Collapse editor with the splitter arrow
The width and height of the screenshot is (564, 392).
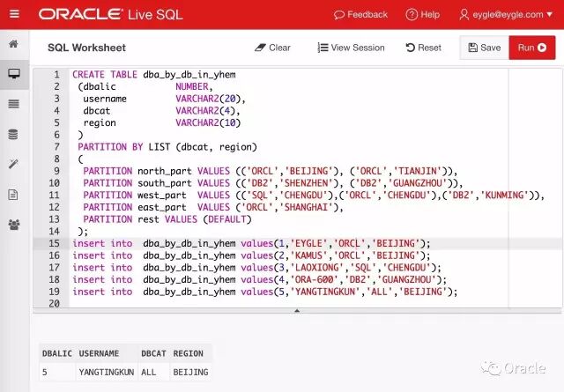pos(297,310)
